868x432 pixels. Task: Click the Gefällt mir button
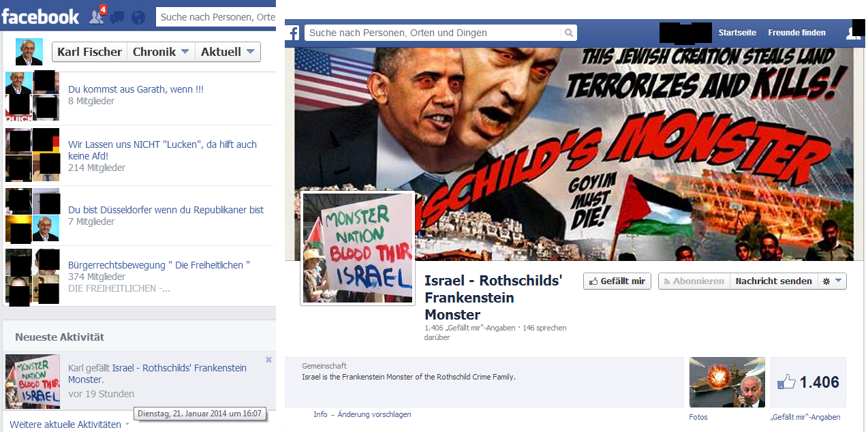(x=617, y=281)
